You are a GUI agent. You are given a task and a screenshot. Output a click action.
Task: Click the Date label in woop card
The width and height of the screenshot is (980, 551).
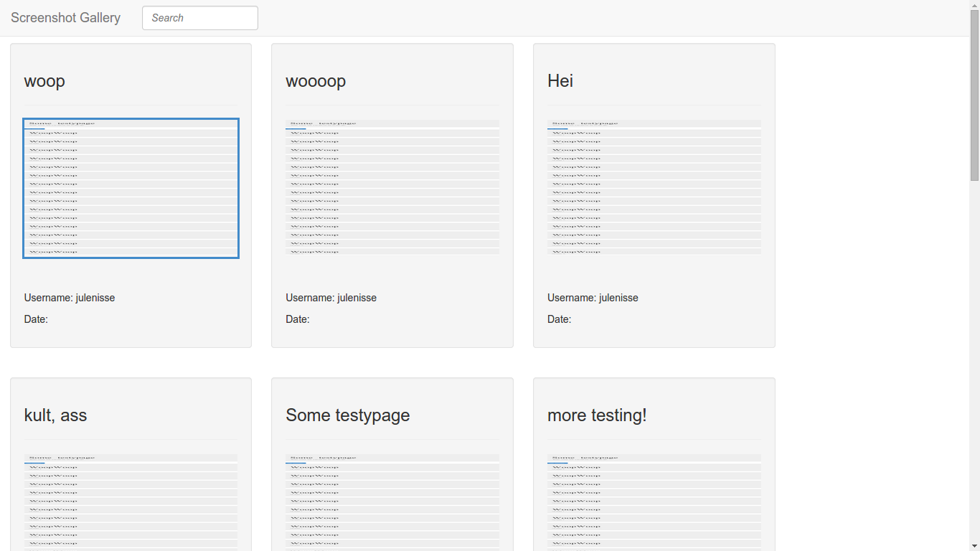pos(36,319)
